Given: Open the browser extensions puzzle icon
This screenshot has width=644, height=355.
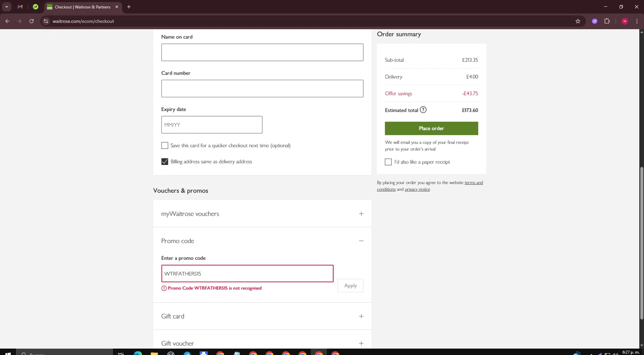Looking at the screenshot, I should (x=607, y=21).
